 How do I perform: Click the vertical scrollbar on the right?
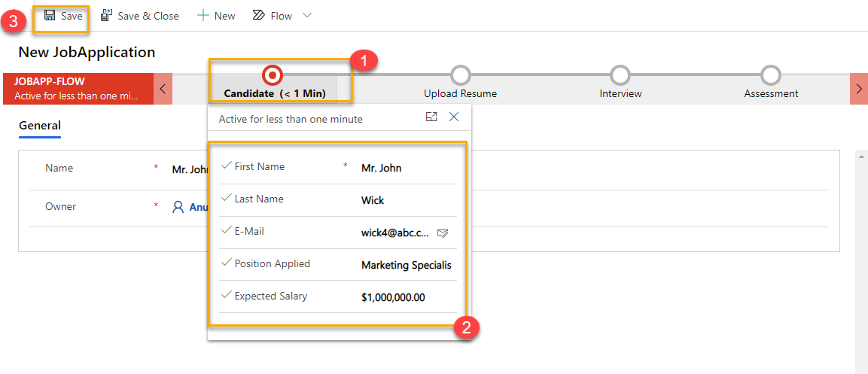click(x=861, y=261)
